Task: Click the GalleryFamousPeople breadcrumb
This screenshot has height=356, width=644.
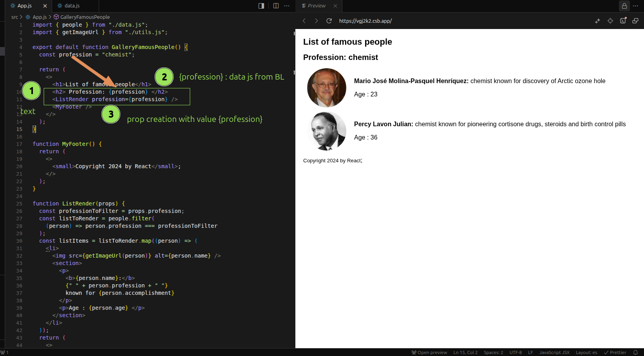Action: (85, 17)
